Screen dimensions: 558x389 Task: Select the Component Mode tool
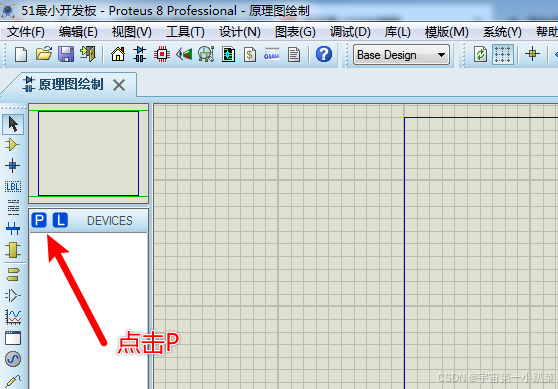coord(13,144)
